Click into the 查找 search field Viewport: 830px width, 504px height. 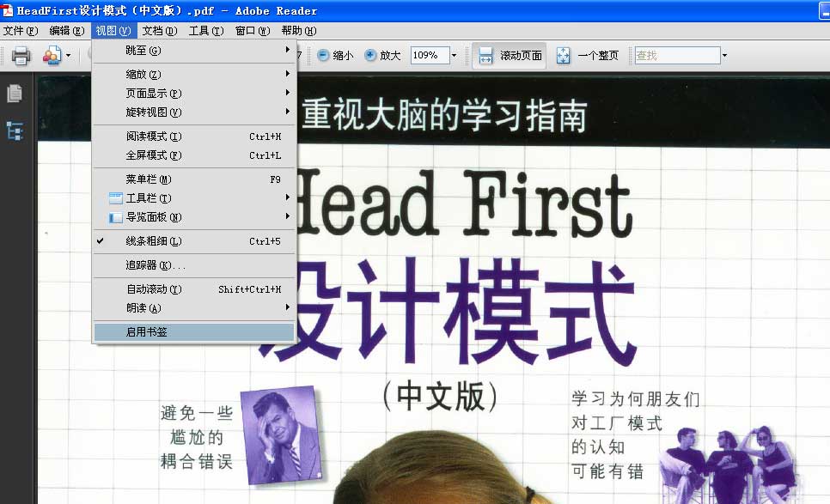pos(677,55)
